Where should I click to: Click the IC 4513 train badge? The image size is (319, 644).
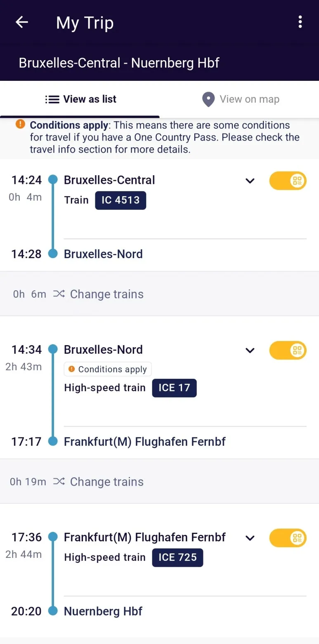point(120,200)
